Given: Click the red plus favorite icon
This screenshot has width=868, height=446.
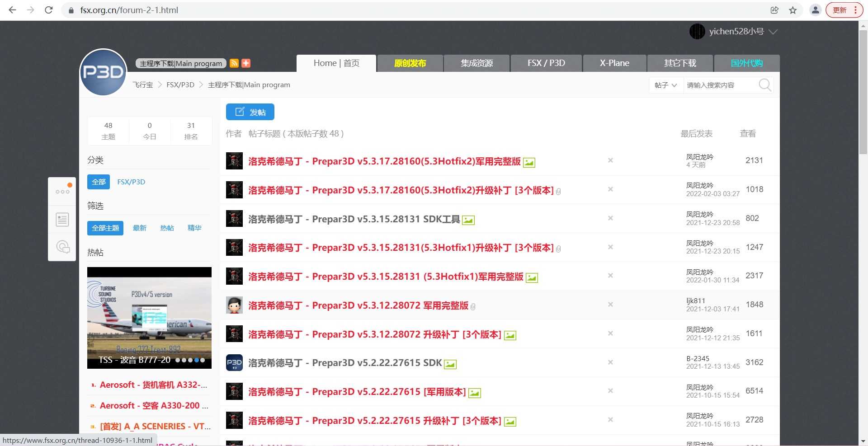Looking at the screenshot, I should 246,63.
